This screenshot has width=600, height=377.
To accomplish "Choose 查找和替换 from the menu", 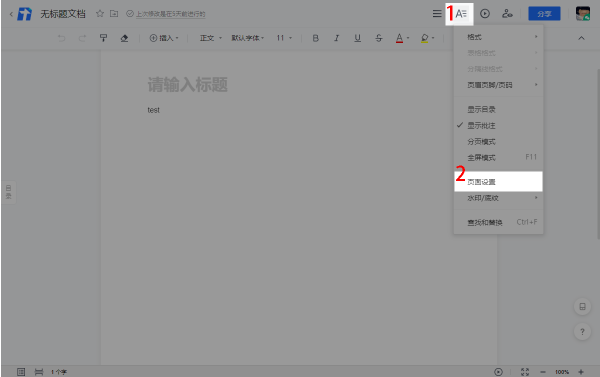I will coord(498,222).
